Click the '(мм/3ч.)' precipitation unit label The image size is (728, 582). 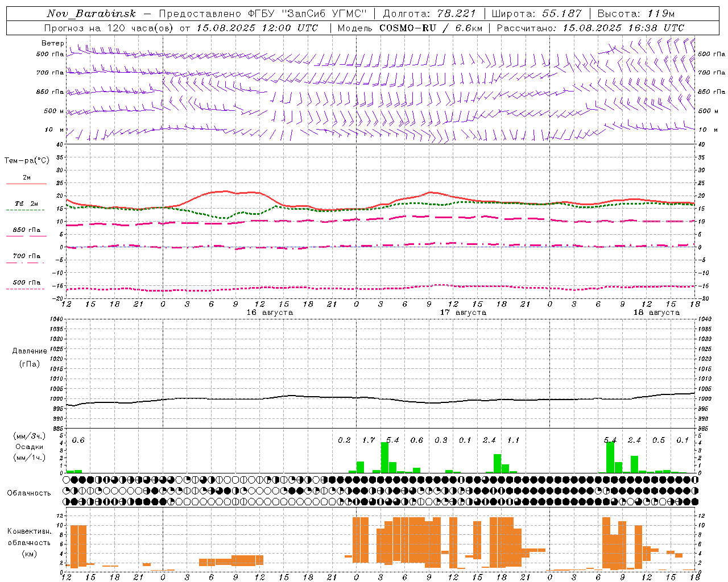(29, 436)
